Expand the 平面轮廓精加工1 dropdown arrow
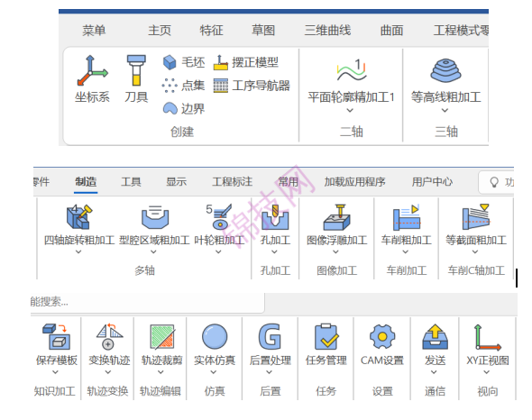The height and width of the screenshot is (420, 532). [350, 110]
